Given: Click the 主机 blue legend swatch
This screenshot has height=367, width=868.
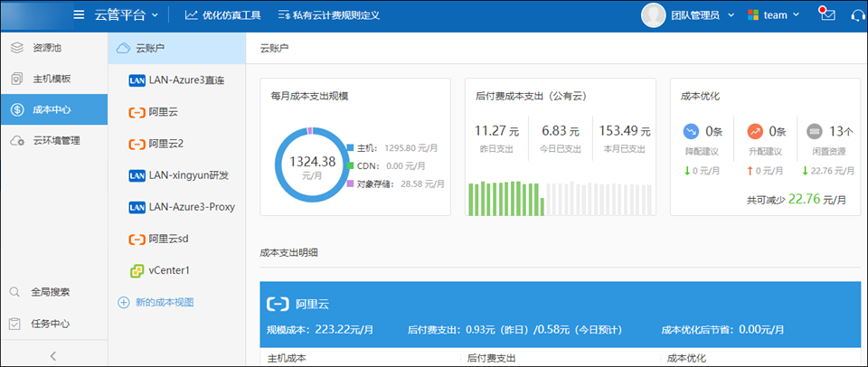Looking at the screenshot, I should [350, 146].
